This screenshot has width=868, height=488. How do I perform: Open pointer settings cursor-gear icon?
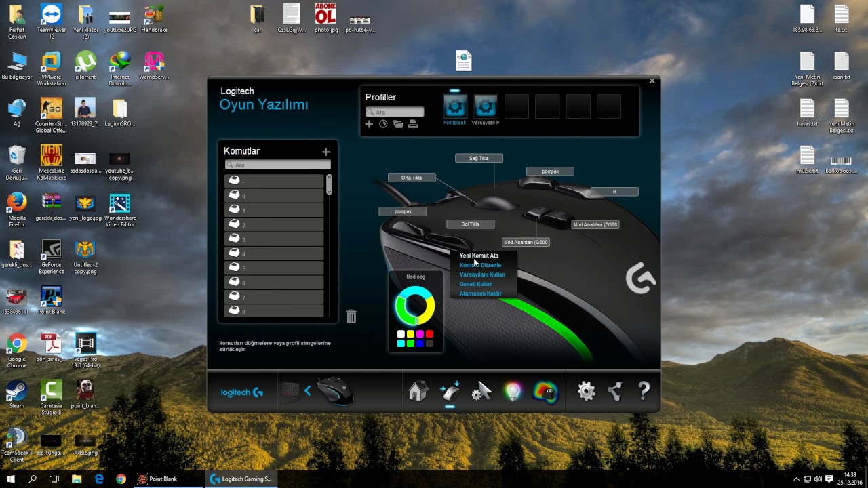[x=481, y=391]
